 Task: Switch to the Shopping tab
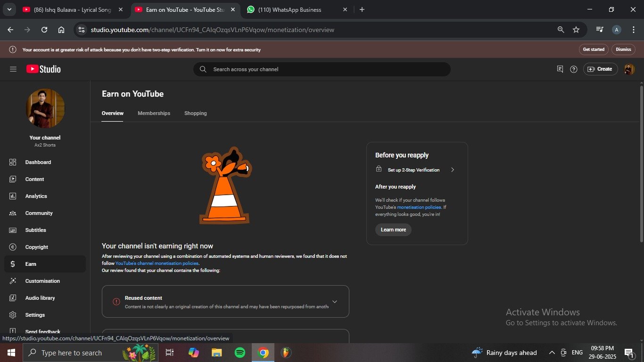[196, 113]
